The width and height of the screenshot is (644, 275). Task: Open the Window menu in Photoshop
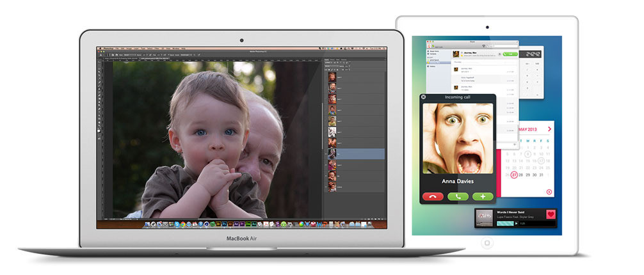(x=175, y=49)
